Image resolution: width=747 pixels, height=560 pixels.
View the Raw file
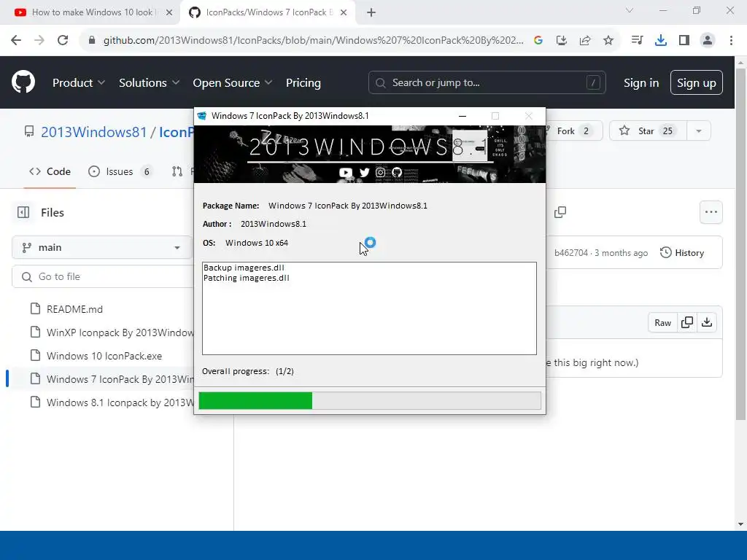[x=662, y=323]
